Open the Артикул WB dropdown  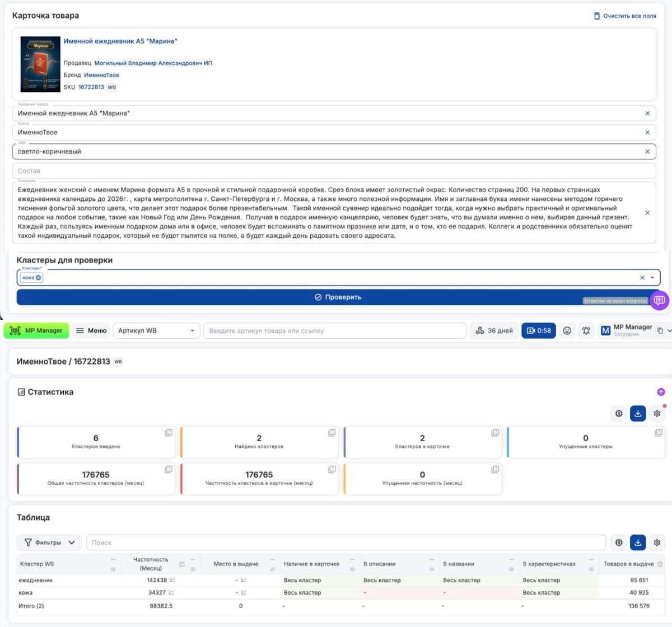156,330
